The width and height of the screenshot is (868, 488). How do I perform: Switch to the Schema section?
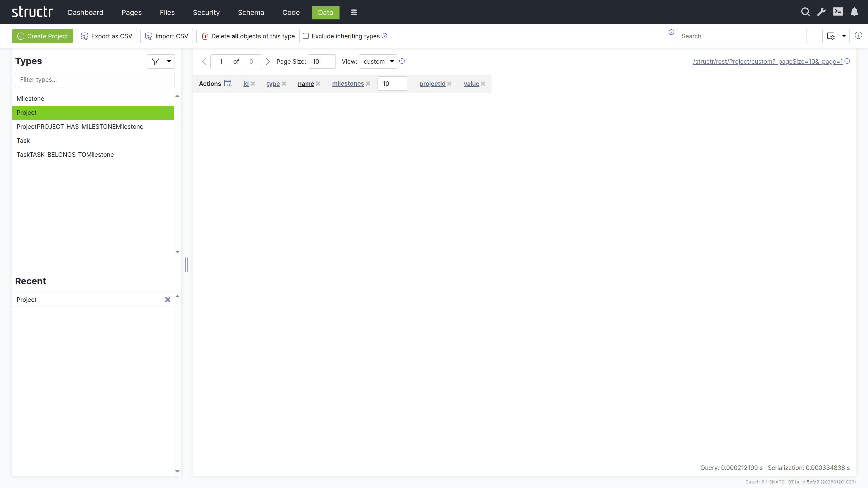(251, 12)
